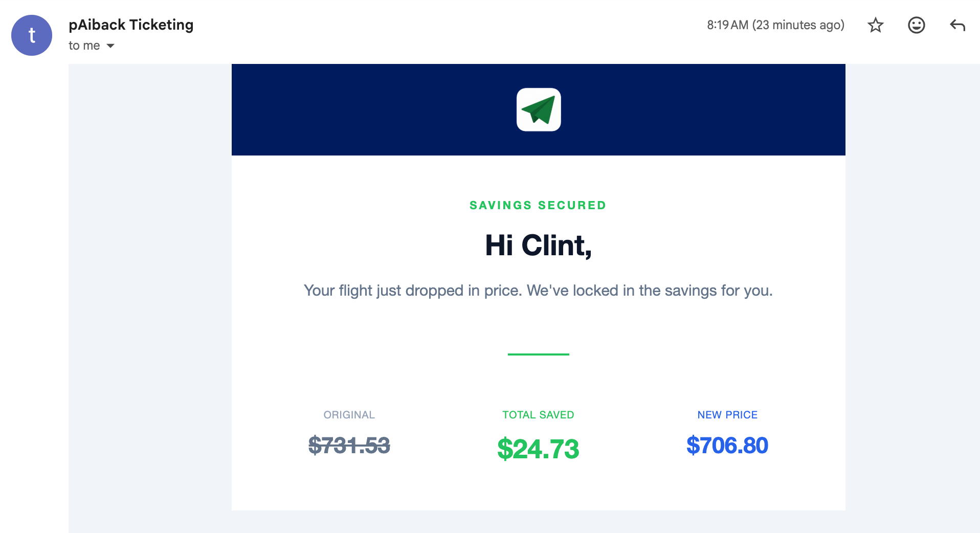
Task: Expand recipient details arrow next to 'to me'
Action: pyautogui.click(x=110, y=46)
